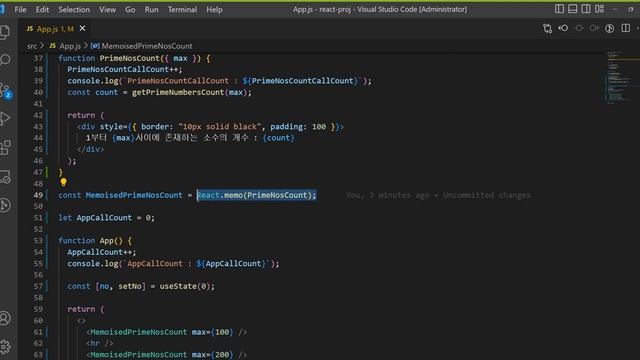Close the App.js tab
Screen dimensions: 640x360
pos(82,29)
